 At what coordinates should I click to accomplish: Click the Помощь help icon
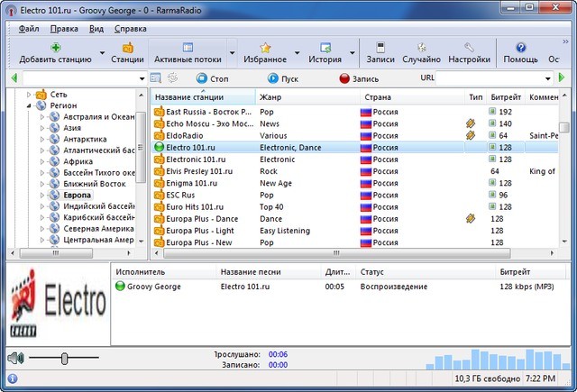[520, 48]
